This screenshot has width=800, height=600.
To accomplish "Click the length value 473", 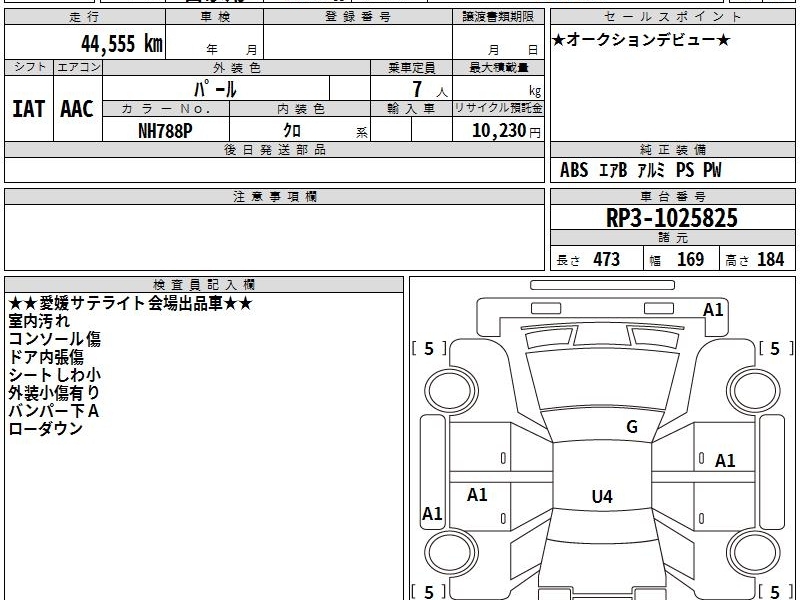I will [606, 259].
